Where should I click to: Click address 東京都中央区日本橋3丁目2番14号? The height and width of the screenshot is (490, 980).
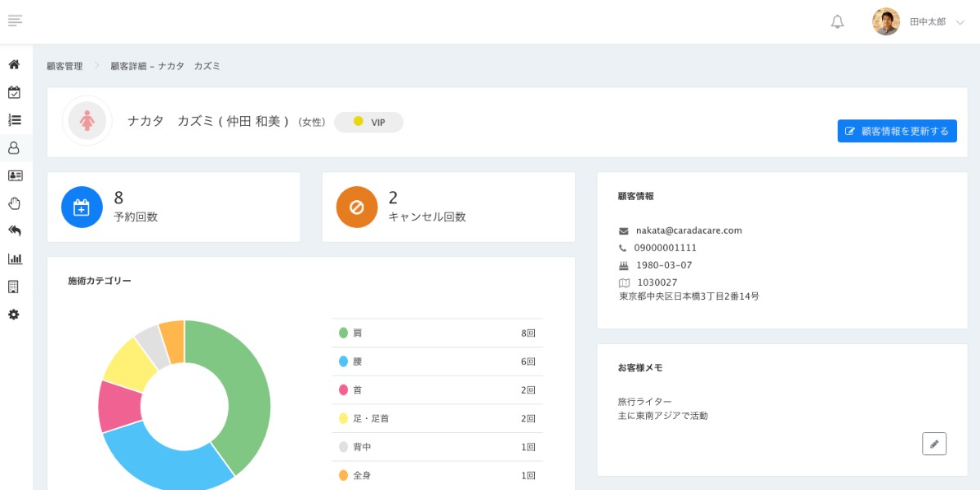[x=689, y=296]
